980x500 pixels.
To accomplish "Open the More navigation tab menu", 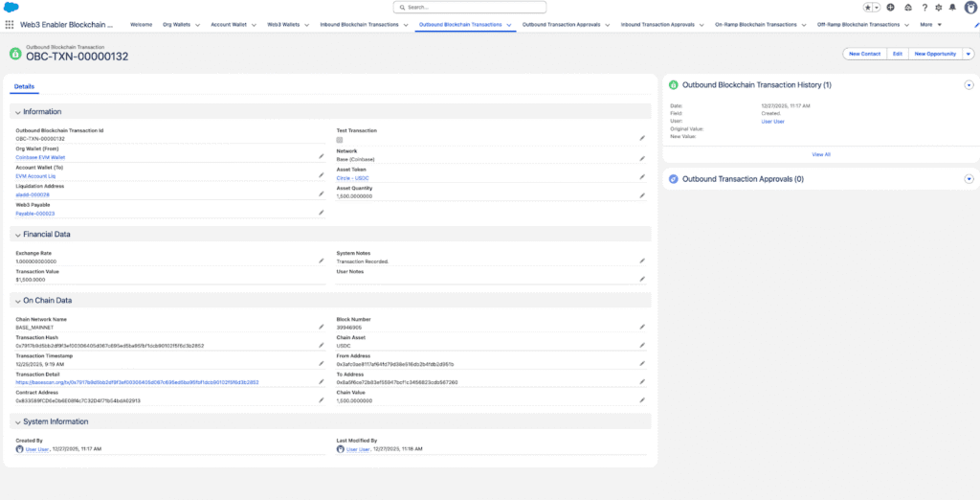I will click(x=928, y=25).
